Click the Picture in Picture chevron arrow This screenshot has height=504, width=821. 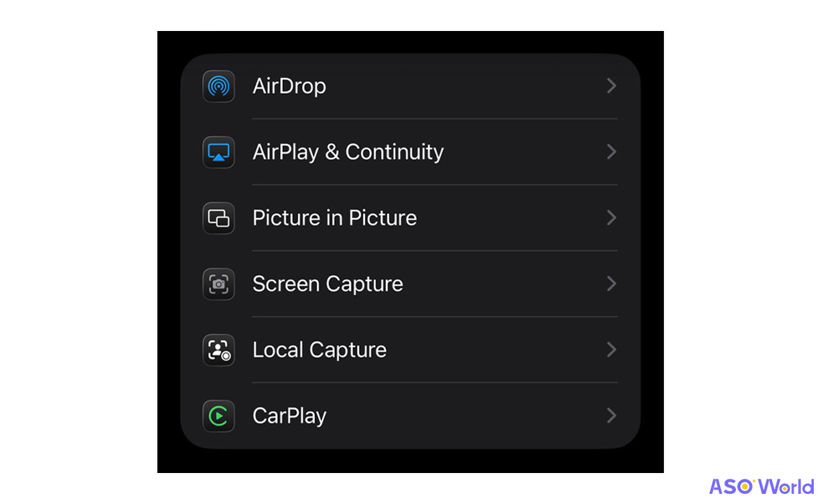(611, 218)
